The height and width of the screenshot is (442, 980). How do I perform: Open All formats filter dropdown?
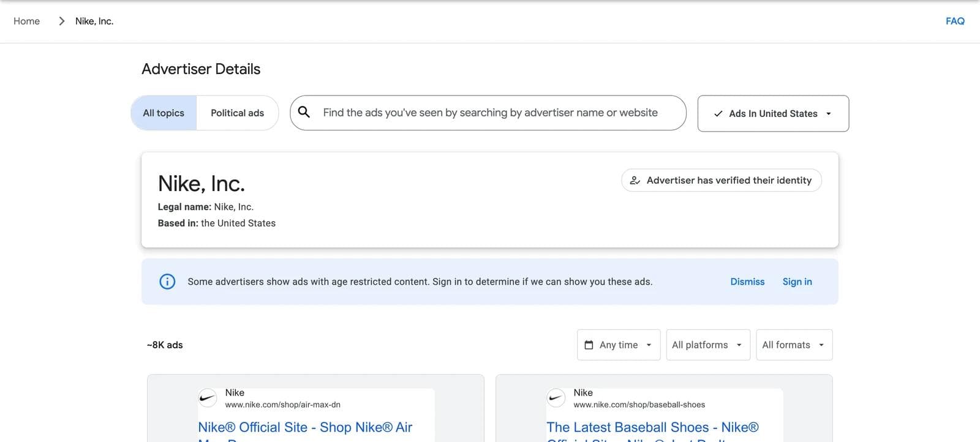coord(794,345)
